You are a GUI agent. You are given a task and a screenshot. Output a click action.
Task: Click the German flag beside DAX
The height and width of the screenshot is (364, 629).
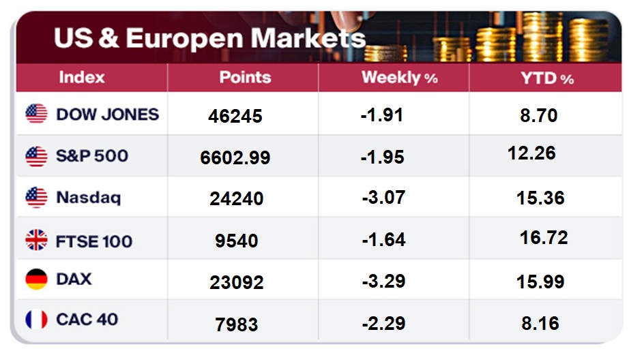coord(36,279)
